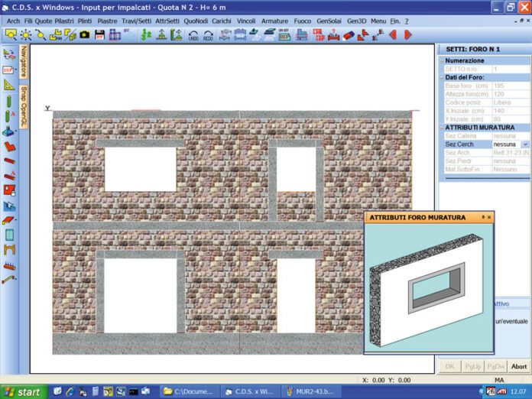
Task: Pin the Attributi Foro Muratura panel
Action: [483, 218]
